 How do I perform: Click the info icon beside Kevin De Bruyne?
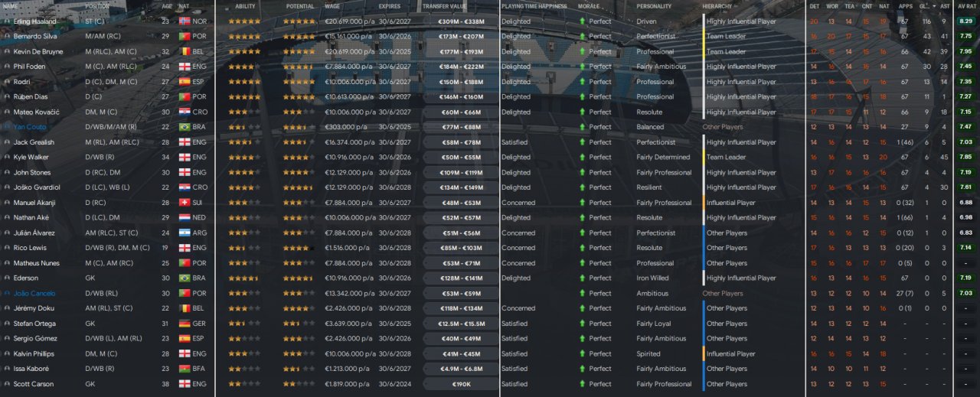coord(7,51)
